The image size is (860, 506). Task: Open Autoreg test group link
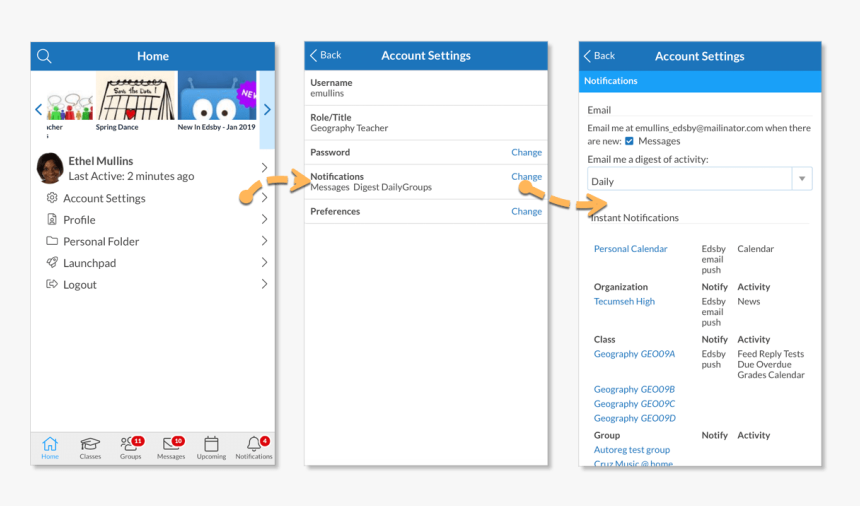pos(632,450)
